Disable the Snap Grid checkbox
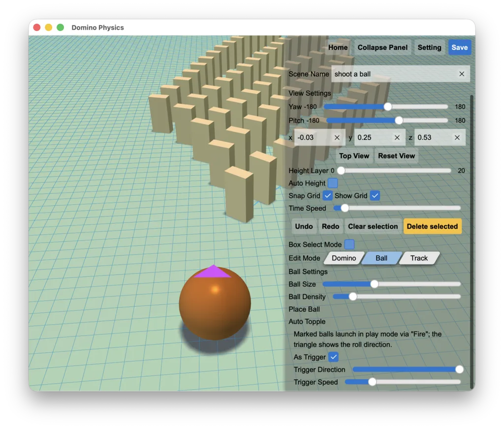The height and width of the screenshot is (429, 504). 327,196
